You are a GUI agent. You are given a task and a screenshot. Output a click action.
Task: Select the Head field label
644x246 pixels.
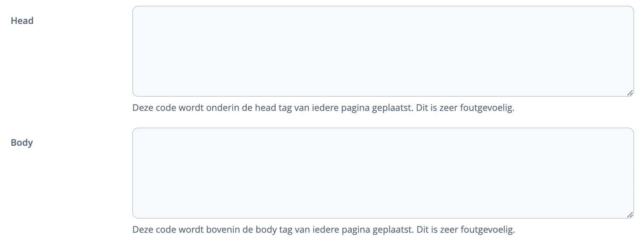(22, 20)
